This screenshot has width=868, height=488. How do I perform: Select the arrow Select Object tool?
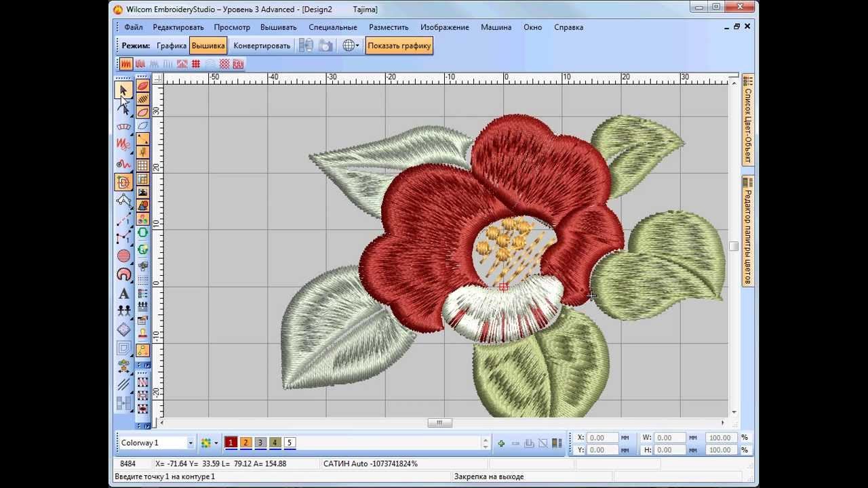123,90
